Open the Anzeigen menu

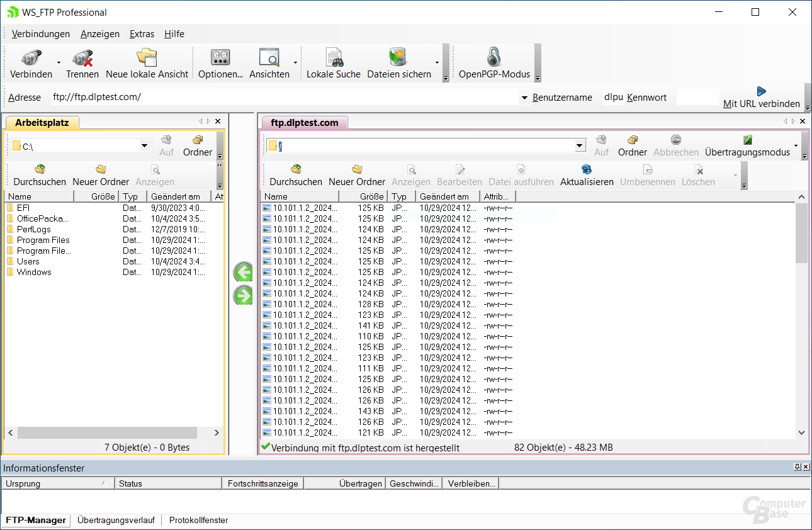[100, 34]
